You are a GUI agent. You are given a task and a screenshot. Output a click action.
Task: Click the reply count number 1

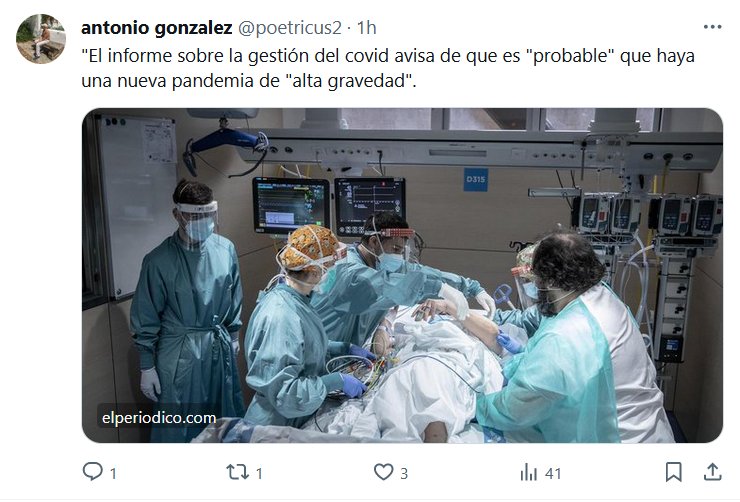click(113, 473)
